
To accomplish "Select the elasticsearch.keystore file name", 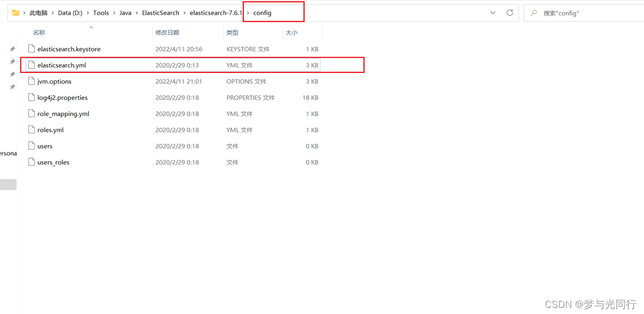I will click(69, 49).
